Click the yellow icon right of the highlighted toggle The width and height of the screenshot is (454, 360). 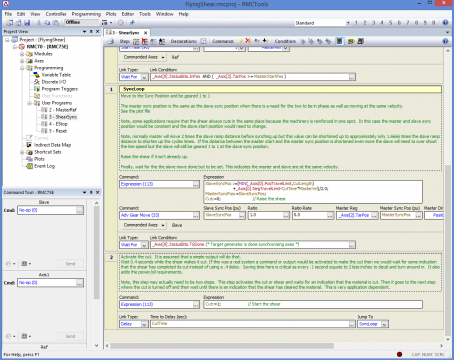(351, 41)
